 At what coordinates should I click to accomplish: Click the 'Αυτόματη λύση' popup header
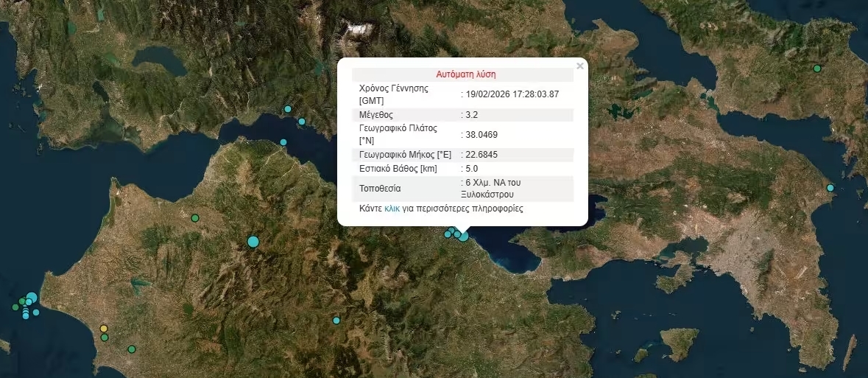tap(465, 74)
